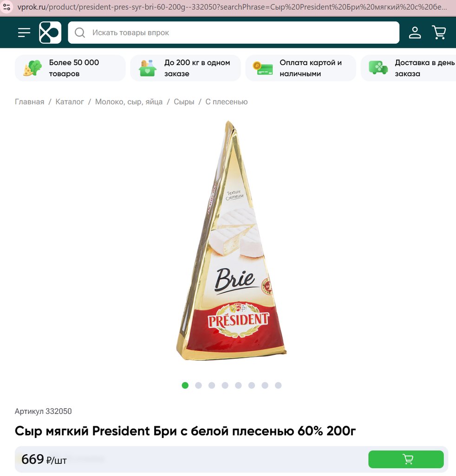Open 'Сыры' breadcrumb category
Image resolution: width=456 pixels, height=476 pixels.
(184, 102)
